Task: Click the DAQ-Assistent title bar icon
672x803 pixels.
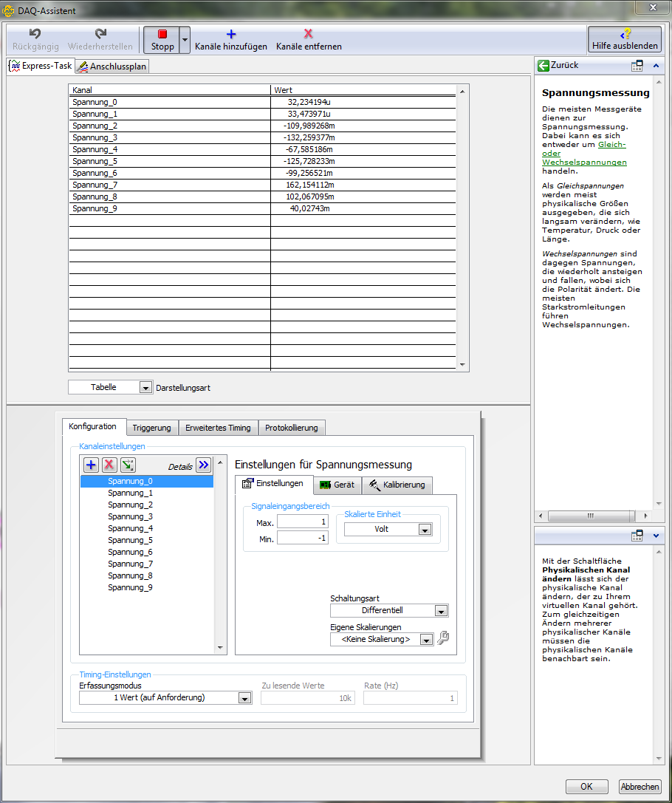Action: [9, 11]
